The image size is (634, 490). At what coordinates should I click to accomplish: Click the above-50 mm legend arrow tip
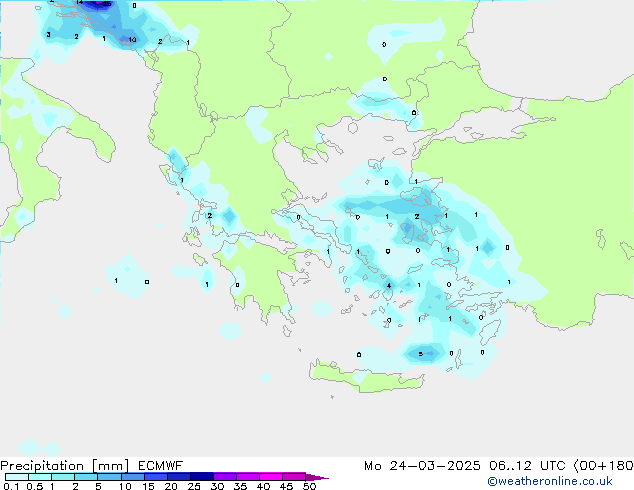[x=317, y=477]
